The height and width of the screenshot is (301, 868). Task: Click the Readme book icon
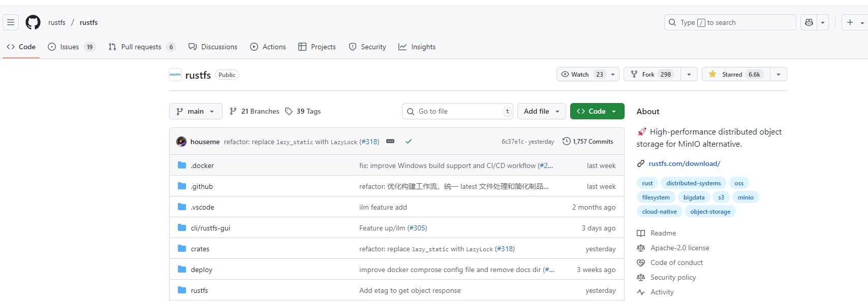tap(641, 233)
